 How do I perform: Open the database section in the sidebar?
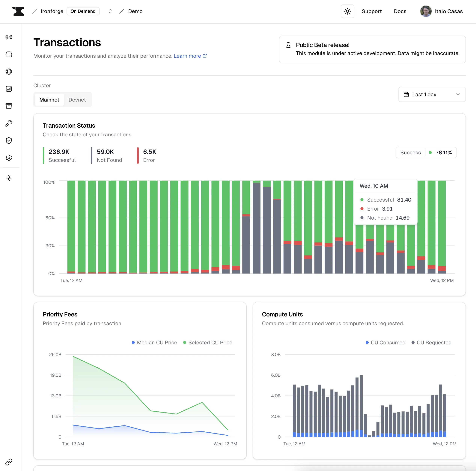tap(9, 55)
